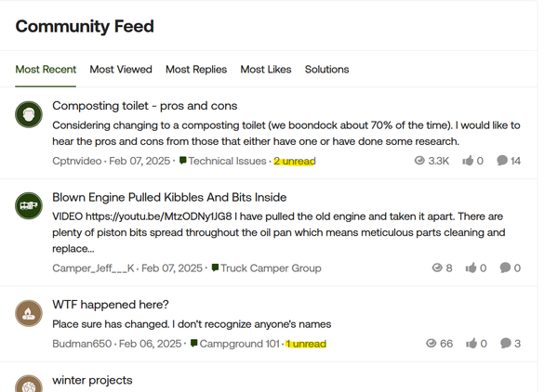The width and height of the screenshot is (558, 392).
Task: Click Camper_Jeff's RV avatar icon
Action: pos(30,206)
